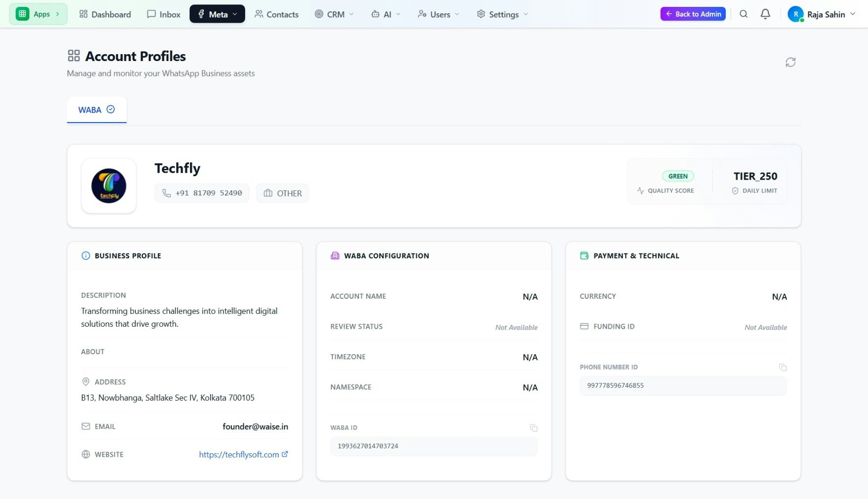Refresh account profiles with the reload icon
The image size is (868, 499).
pyautogui.click(x=790, y=62)
